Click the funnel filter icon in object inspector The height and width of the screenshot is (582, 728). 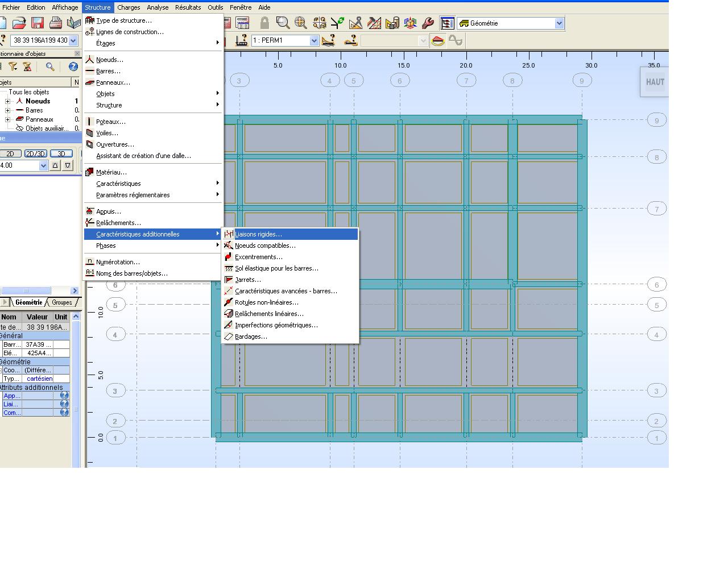coord(13,66)
